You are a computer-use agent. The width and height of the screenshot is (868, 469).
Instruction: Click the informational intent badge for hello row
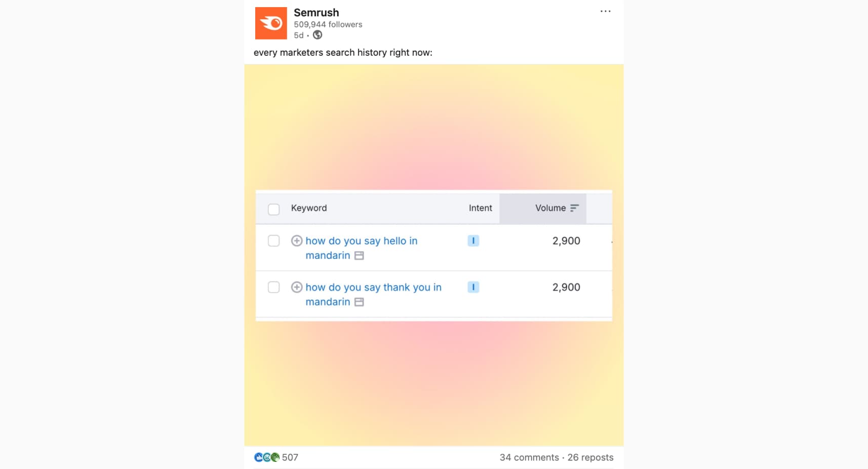pyautogui.click(x=473, y=241)
